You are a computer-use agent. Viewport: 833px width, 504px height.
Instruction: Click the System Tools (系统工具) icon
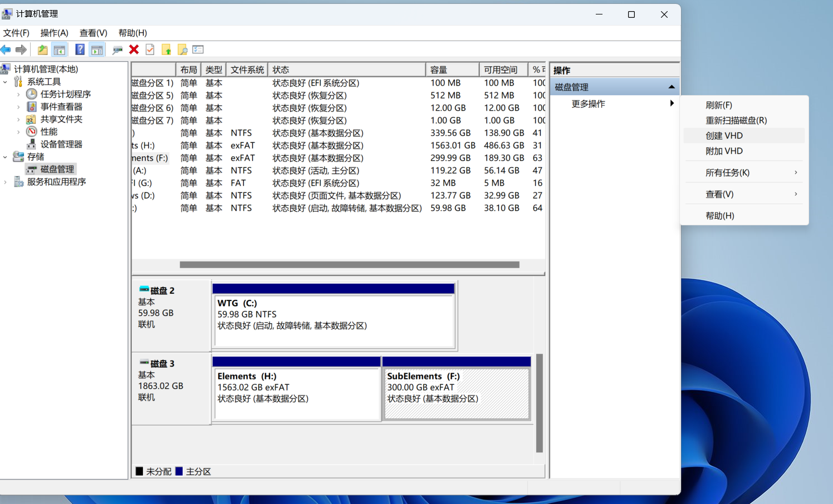18,82
